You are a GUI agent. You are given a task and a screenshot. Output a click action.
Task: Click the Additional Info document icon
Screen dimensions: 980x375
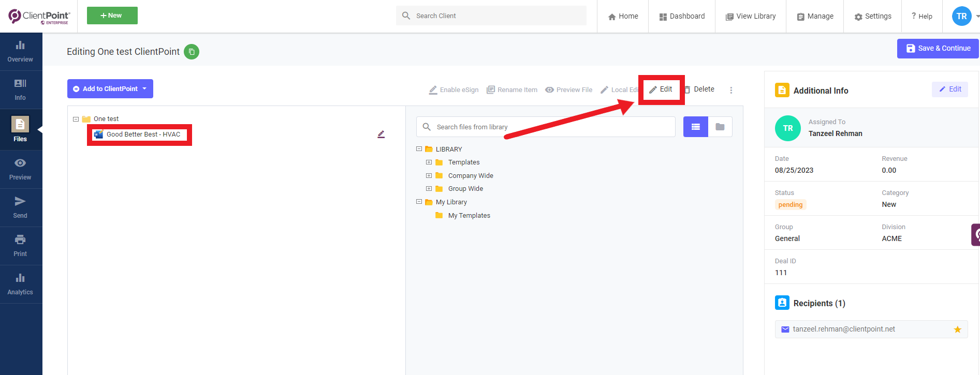[x=782, y=90]
